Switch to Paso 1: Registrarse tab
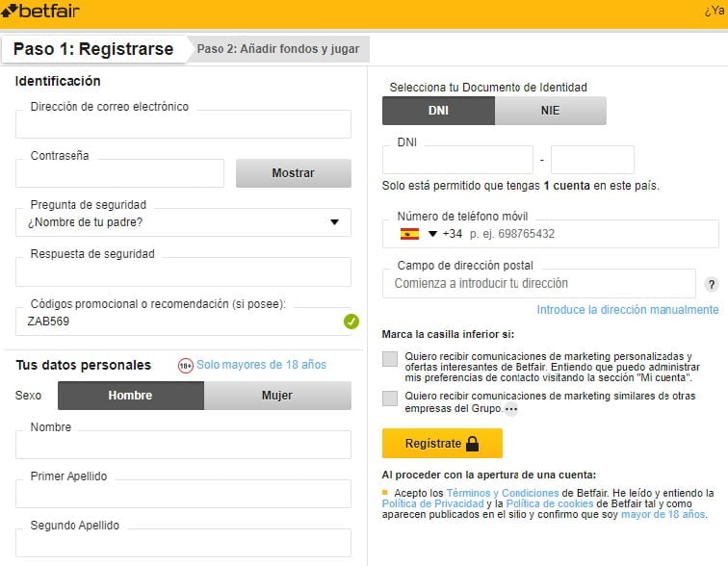This screenshot has height=566, width=728. pos(94,49)
